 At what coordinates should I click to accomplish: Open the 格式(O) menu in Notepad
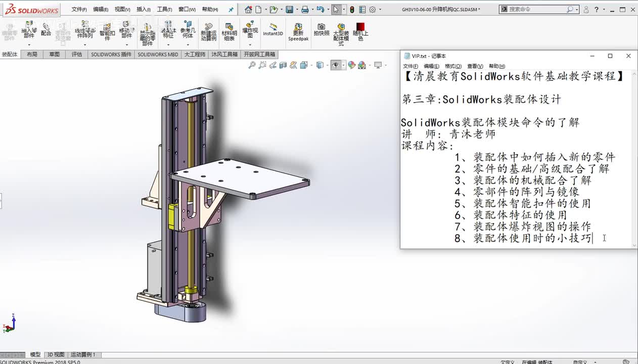[453, 66]
